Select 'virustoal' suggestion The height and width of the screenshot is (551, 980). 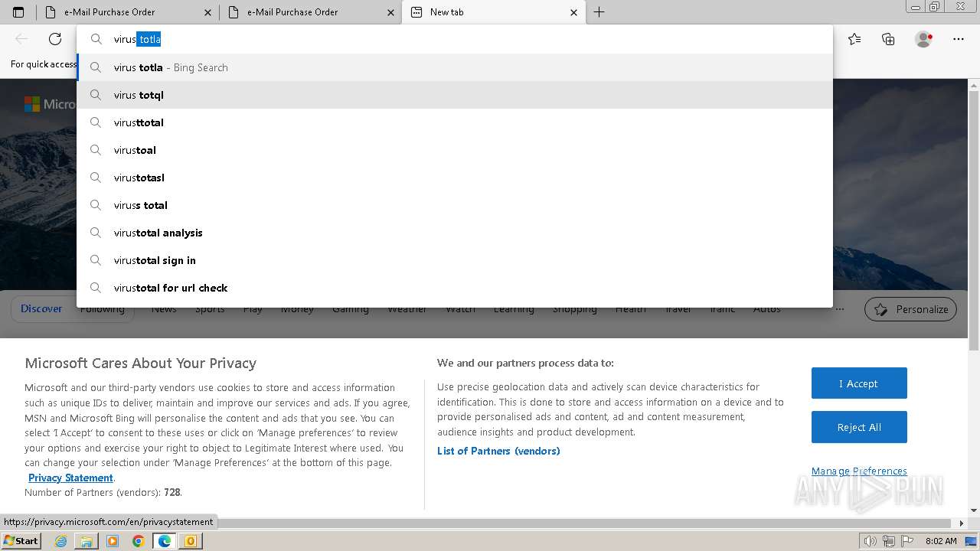(455, 150)
